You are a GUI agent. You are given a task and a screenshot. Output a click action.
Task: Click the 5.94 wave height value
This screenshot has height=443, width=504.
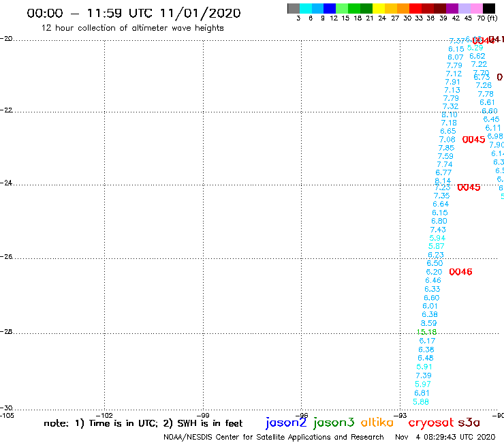(437, 238)
